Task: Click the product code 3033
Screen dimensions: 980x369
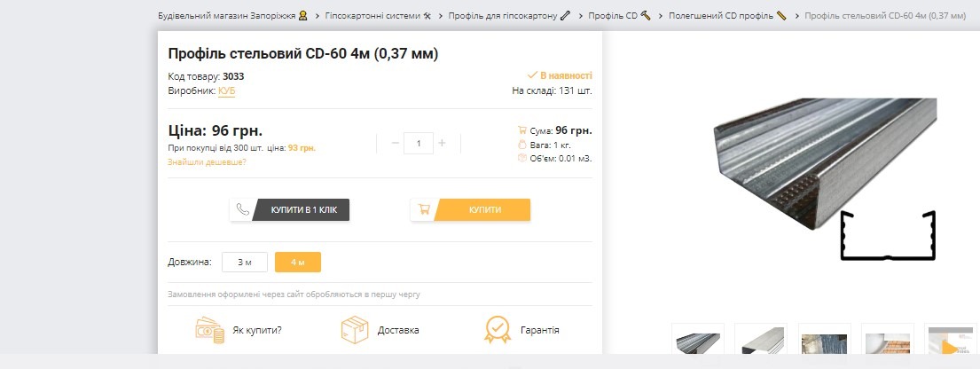Action: (233, 76)
